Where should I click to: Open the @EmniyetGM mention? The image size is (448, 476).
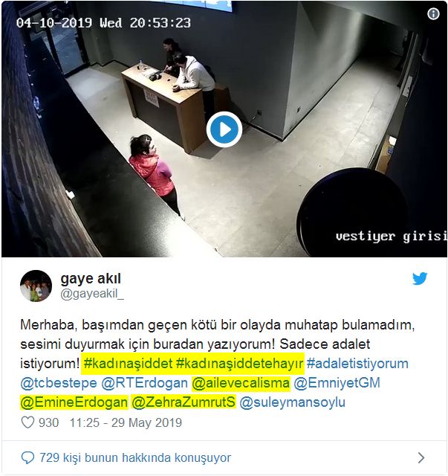337,383
